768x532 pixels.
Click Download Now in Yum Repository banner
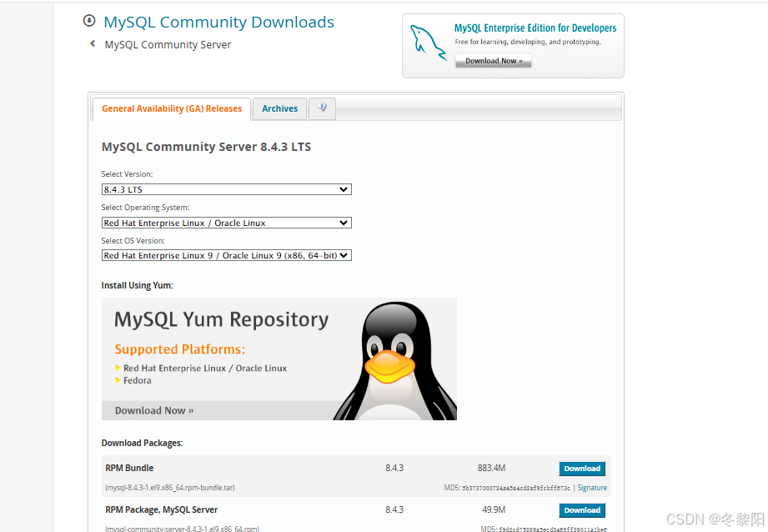pyautogui.click(x=154, y=410)
